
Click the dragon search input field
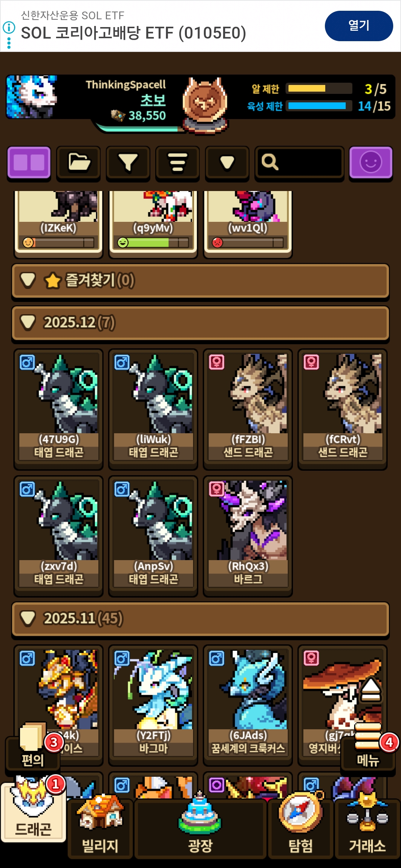299,162
